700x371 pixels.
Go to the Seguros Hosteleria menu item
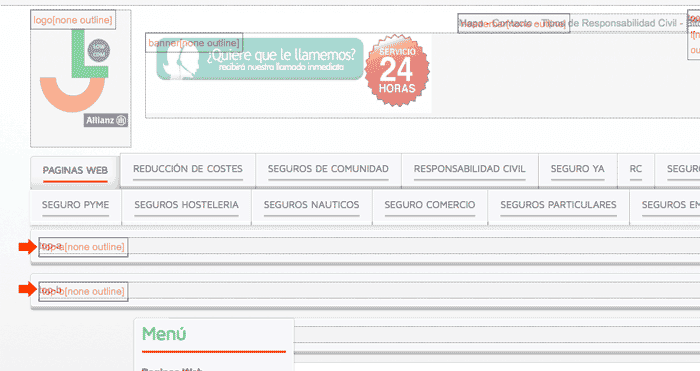click(187, 205)
